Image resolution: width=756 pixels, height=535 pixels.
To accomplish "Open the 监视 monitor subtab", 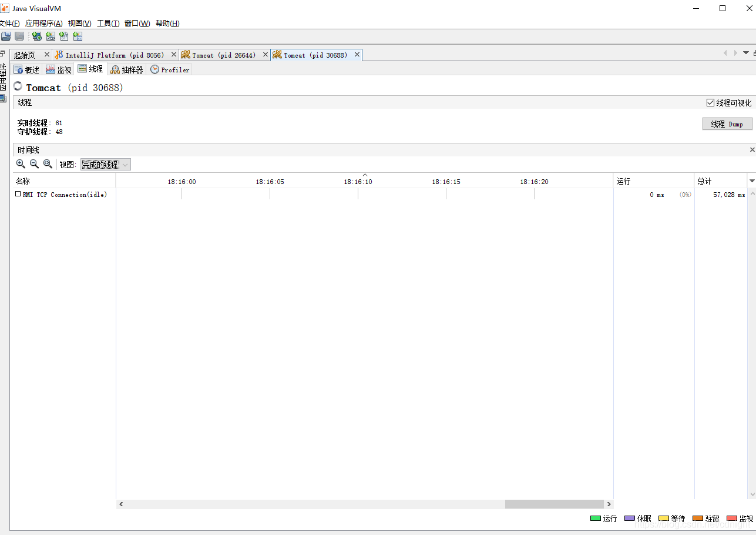I will [x=59, y=69].
